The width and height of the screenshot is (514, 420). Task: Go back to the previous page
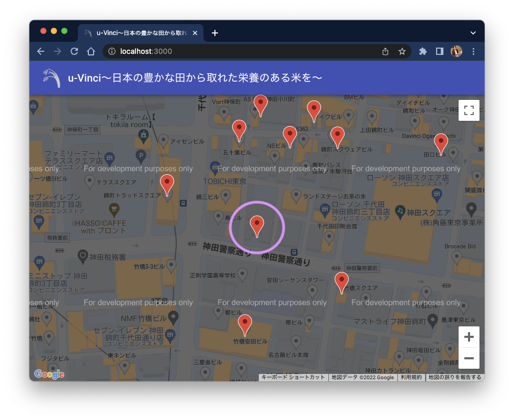tap(41, 51)
